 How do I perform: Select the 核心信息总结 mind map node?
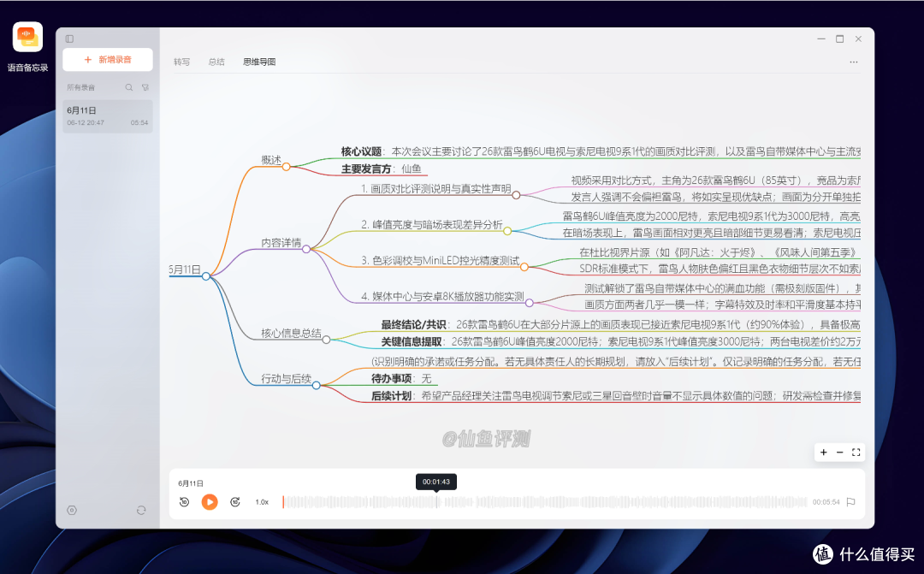point(291,333)
